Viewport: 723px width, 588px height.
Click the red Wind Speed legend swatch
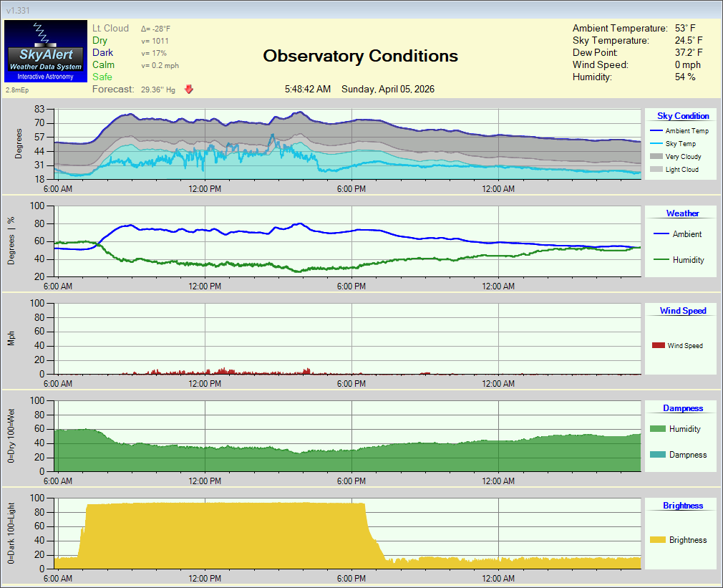coord(658,346)
